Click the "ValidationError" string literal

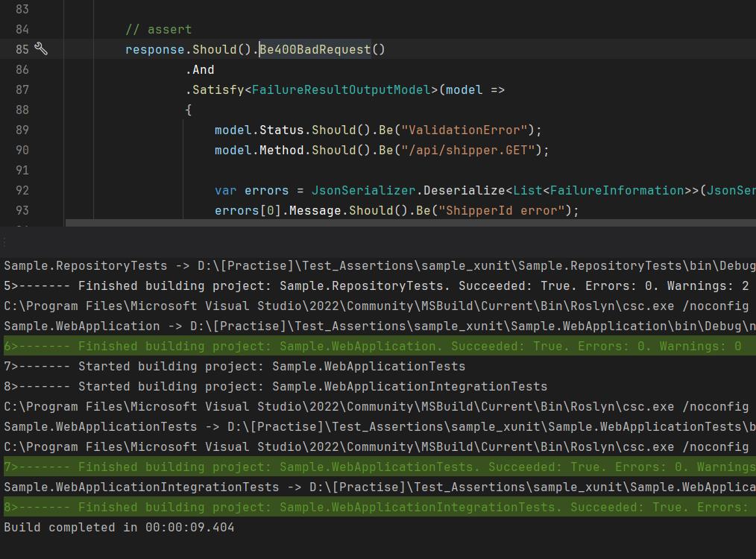[464, 130]
